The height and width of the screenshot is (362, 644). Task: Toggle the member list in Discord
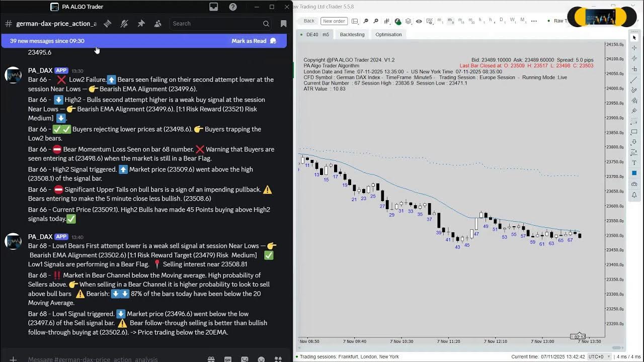(x=156, y=23)
